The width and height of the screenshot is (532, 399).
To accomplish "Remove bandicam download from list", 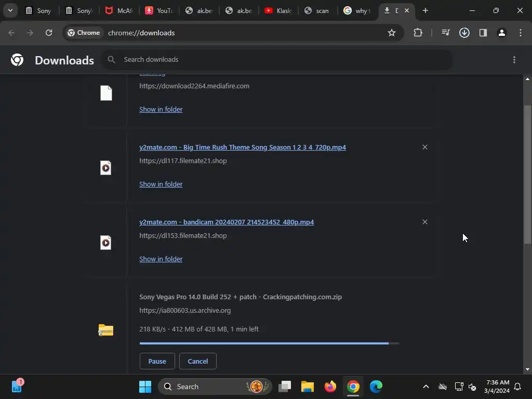I will [425, 222].
